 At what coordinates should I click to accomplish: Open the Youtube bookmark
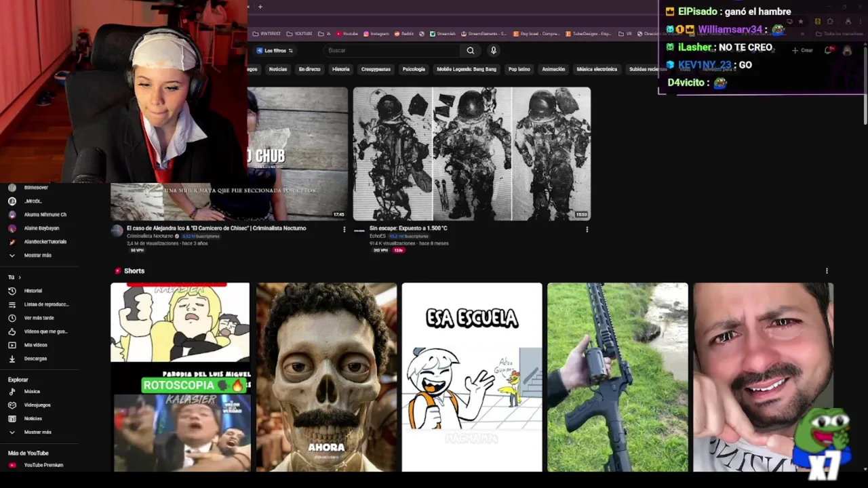tap(347, 33)
